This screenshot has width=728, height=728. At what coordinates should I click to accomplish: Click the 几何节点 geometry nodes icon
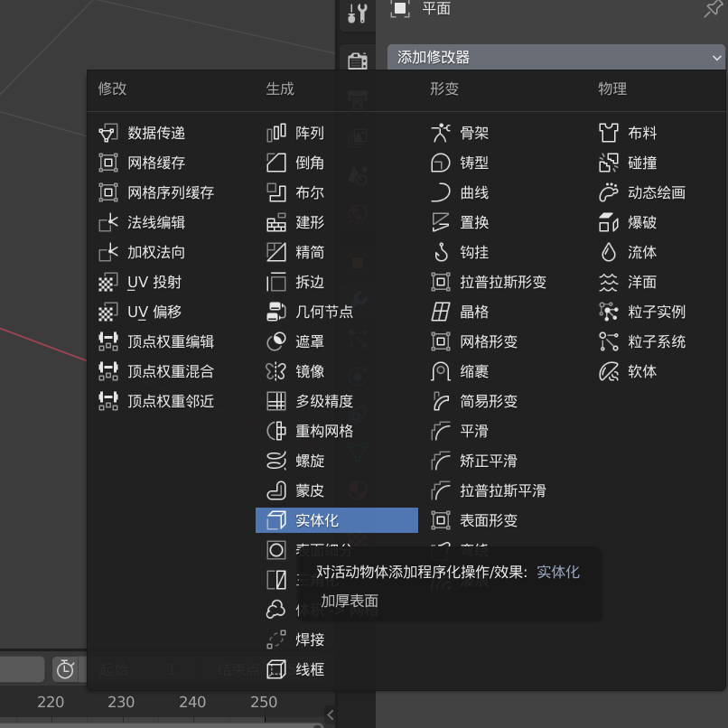(276, 312)
